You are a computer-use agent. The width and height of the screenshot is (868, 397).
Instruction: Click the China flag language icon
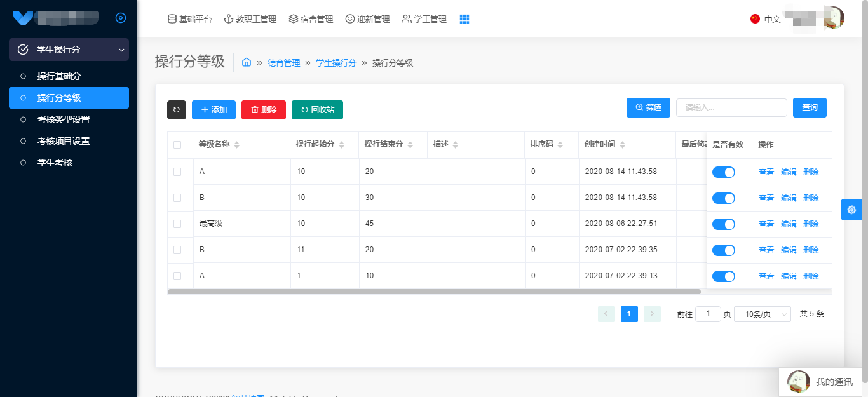[756, 19]
